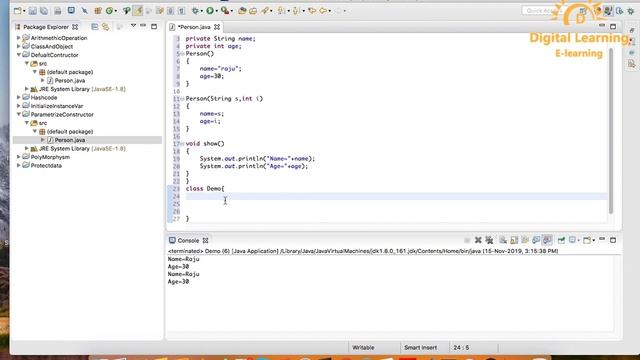
Task: Click the Smart Insert status entry
Action: [420, 348]
